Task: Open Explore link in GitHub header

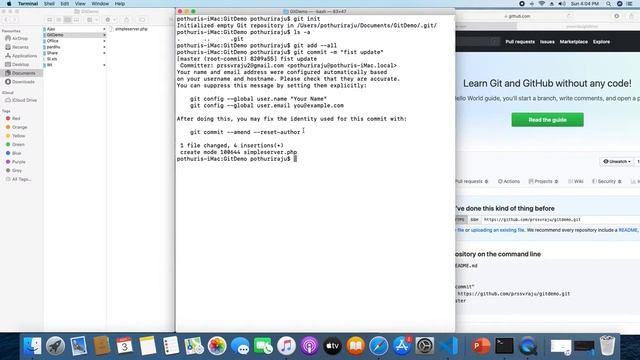Action: (601, 42)
